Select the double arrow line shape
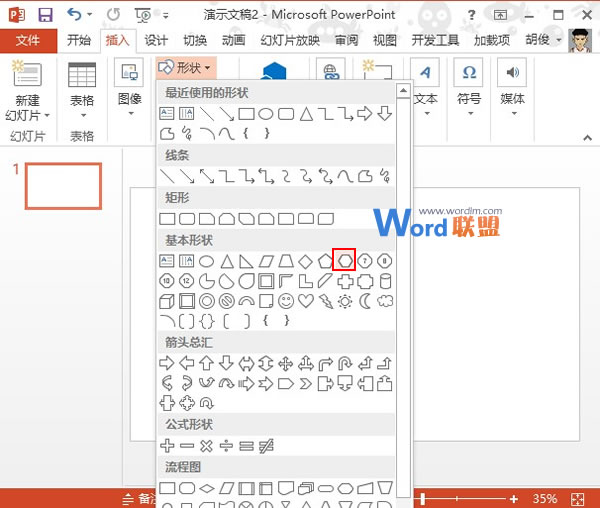Viewport: 600px width, 508px height. (207, 176)
